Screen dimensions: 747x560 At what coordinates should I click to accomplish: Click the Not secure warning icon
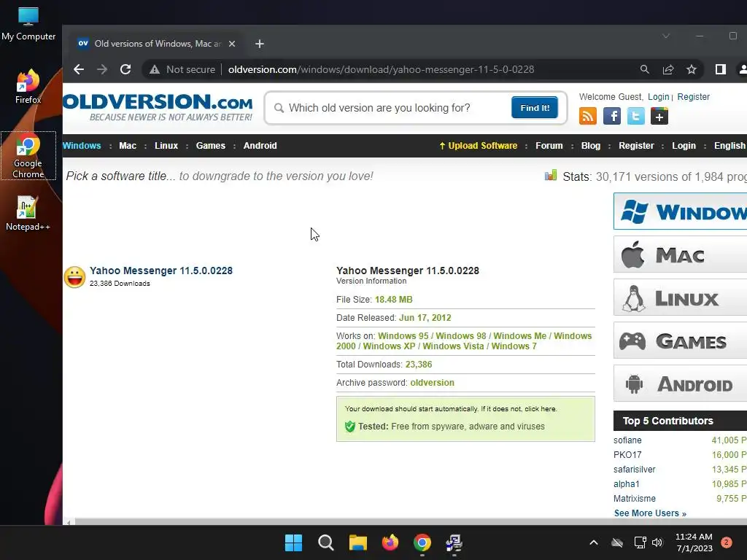tap(155, 69)
